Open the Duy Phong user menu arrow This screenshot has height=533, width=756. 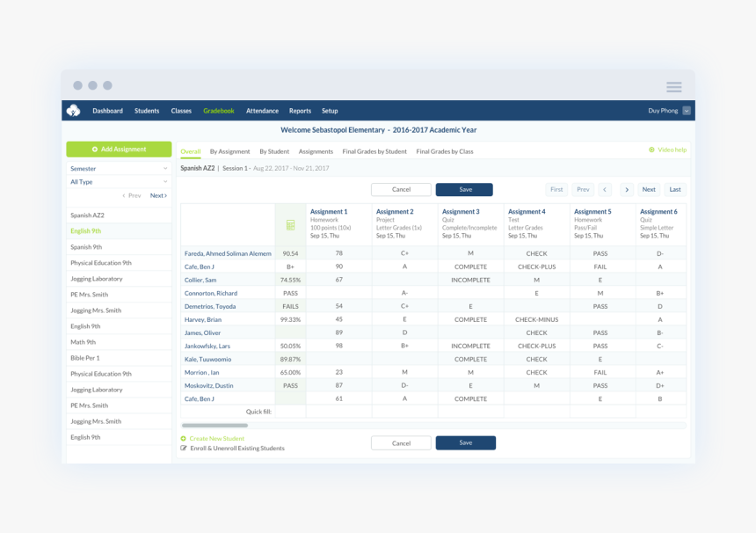pos(687,111)
